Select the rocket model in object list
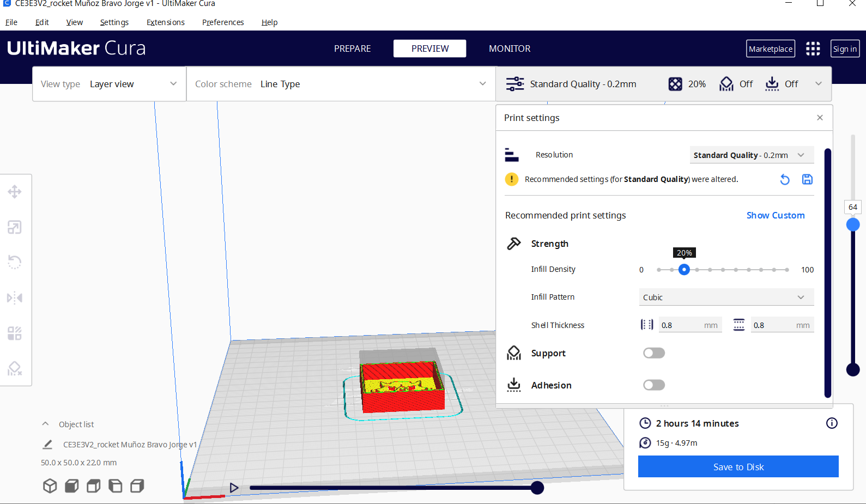The width and height of the screenshot is (866, 504). (130, 445)
